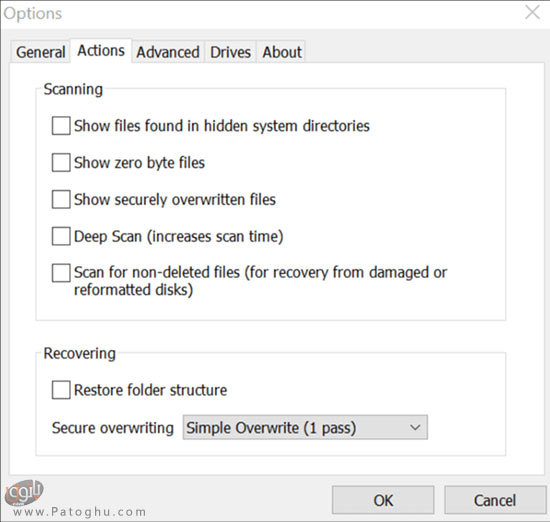Open the About tab

click(x=282, y=52)
